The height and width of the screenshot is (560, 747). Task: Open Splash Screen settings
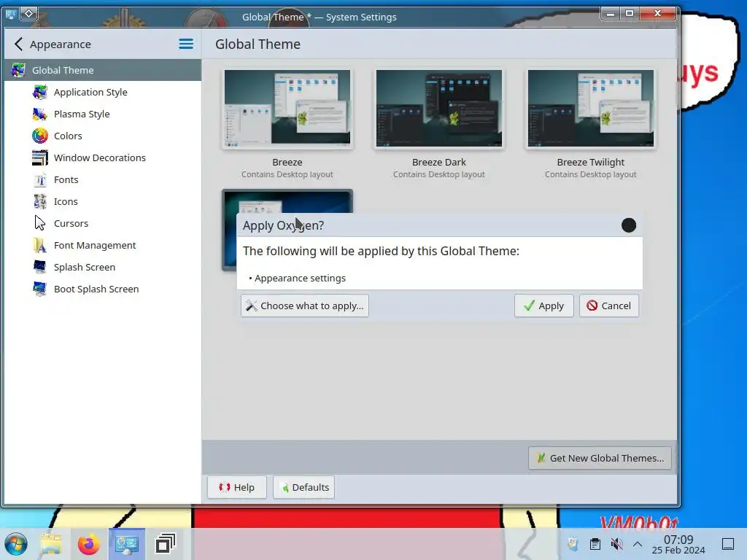(x=85, y=267)
